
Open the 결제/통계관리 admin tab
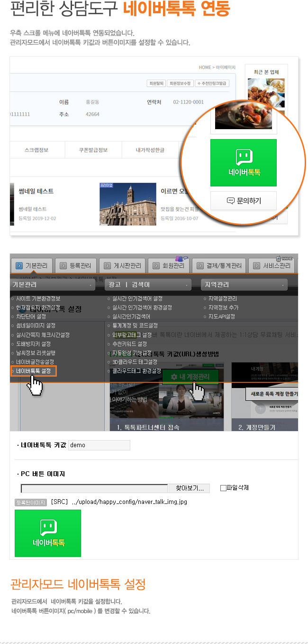coord(219,265)
